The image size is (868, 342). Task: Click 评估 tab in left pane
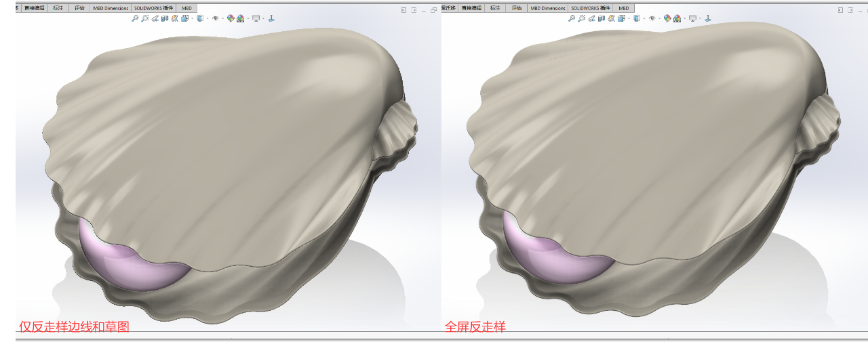click(80, 8)
